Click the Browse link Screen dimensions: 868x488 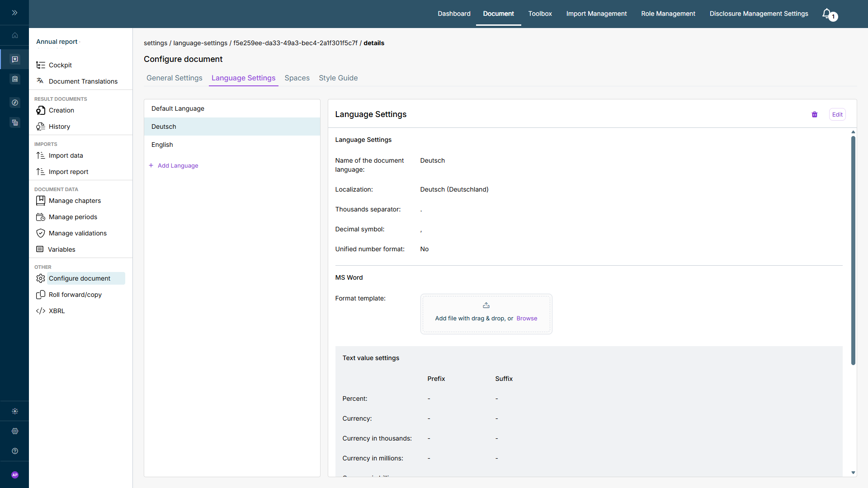pos(527,319)
